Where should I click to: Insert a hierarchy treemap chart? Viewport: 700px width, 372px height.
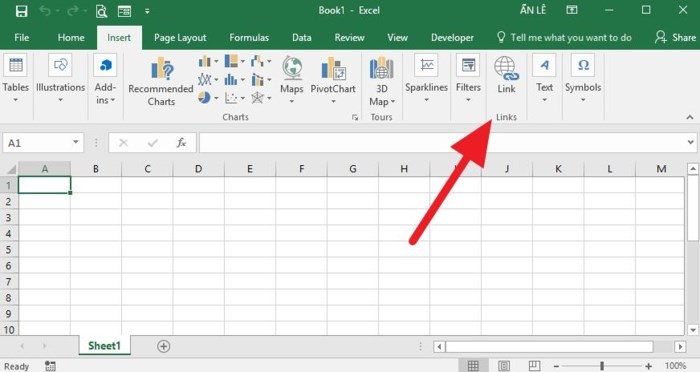point(231,61)
